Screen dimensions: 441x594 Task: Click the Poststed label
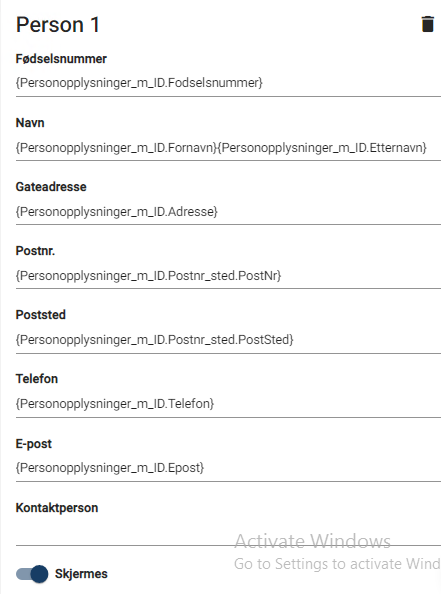coord(41,315)
